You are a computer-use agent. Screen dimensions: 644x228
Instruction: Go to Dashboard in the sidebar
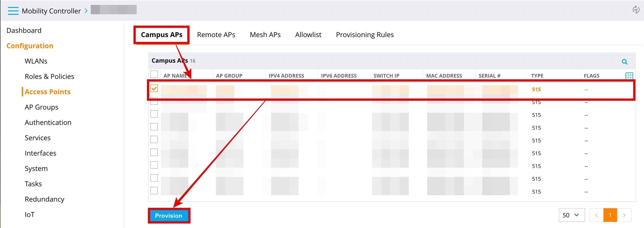pos(24,30)
